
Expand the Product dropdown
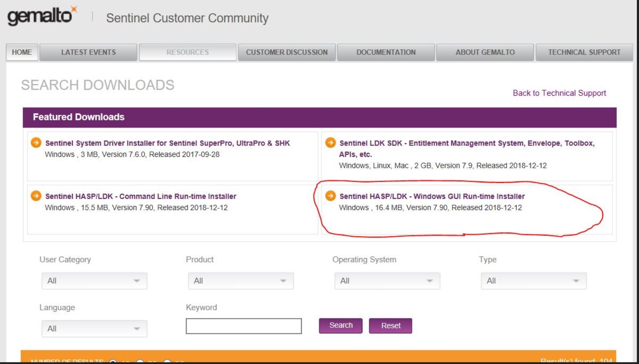coord(241,281)
